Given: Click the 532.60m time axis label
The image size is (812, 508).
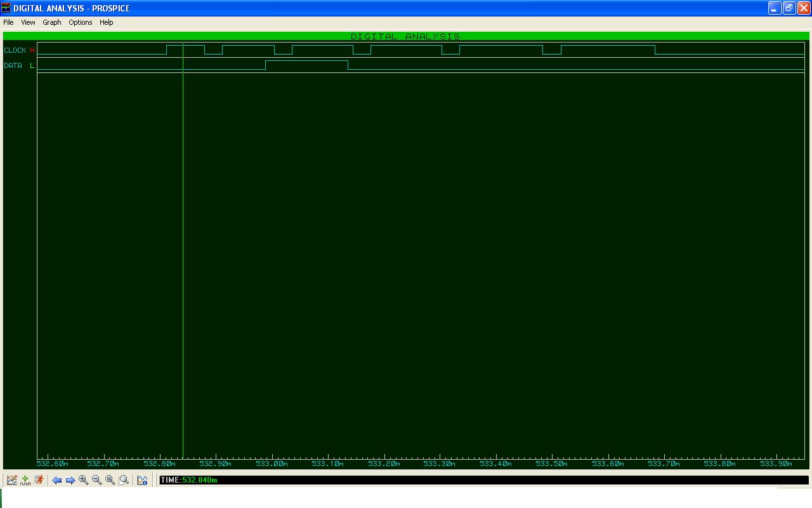Looking at the screenshot, I should tap(53, 464).
